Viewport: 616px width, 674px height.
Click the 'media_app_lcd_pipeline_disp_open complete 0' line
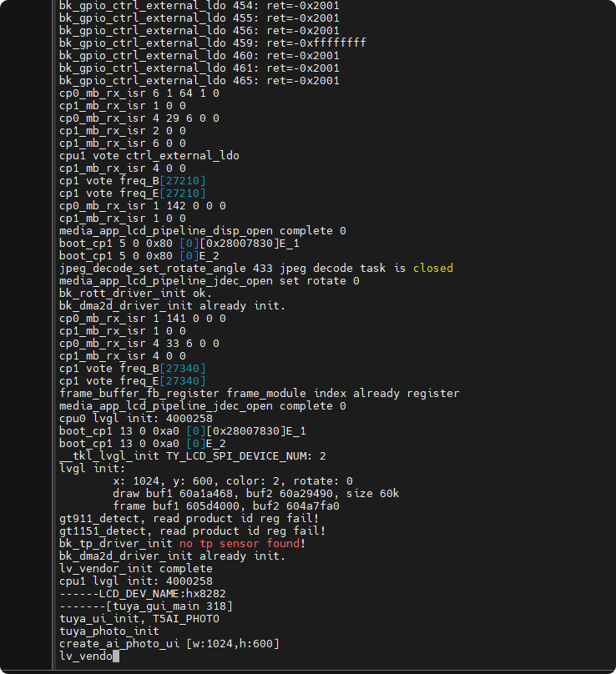[x=202, y=230]
